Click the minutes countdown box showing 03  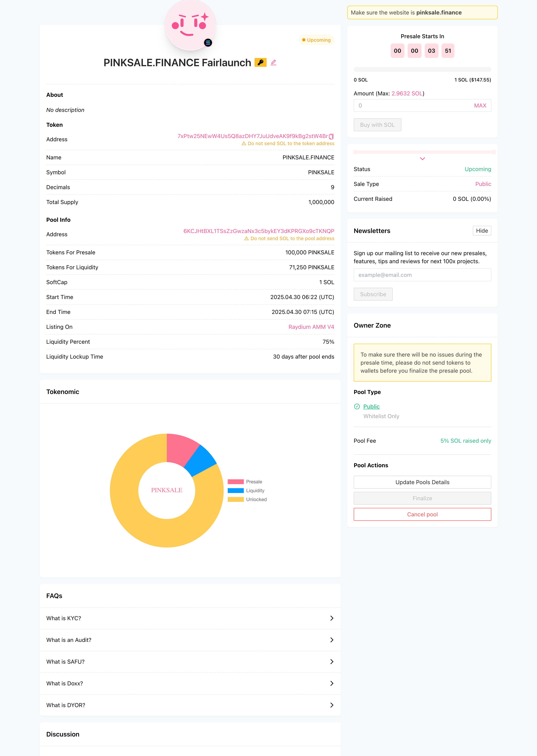pos(431,51)
